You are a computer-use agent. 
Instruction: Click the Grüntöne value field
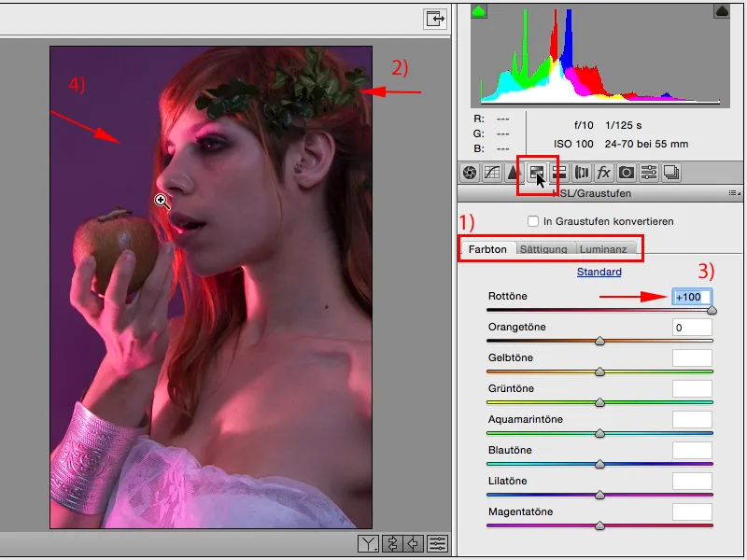click(x=692, y=388)
